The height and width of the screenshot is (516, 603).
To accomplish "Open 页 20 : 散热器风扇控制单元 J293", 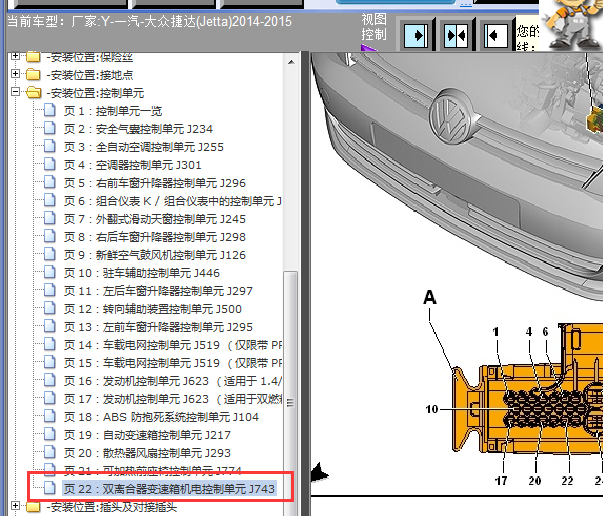I will pyautogui.click(x=147, y=453).
